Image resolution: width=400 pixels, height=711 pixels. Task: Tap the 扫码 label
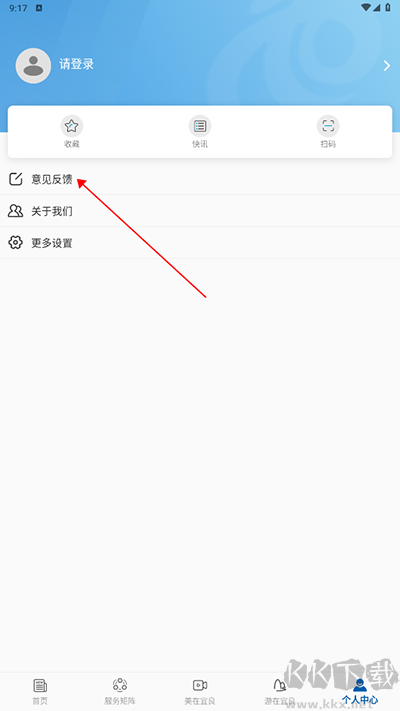click(x=328, y=144)
